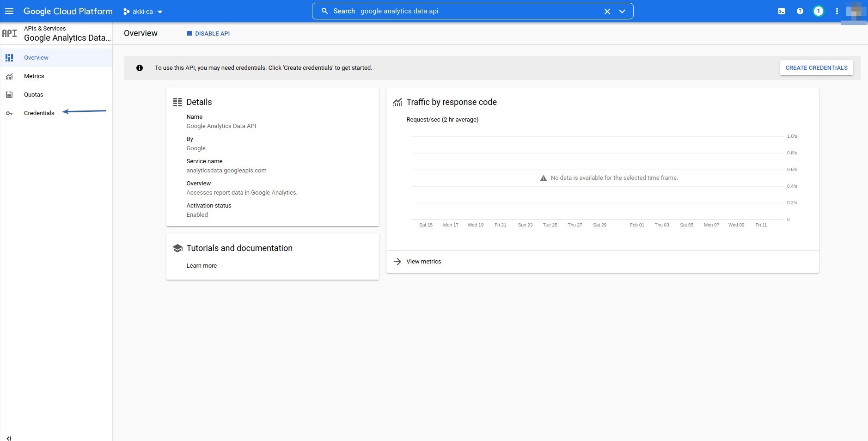
Task: Open the Learn more documentation link
Action: (x=202, y=266)
